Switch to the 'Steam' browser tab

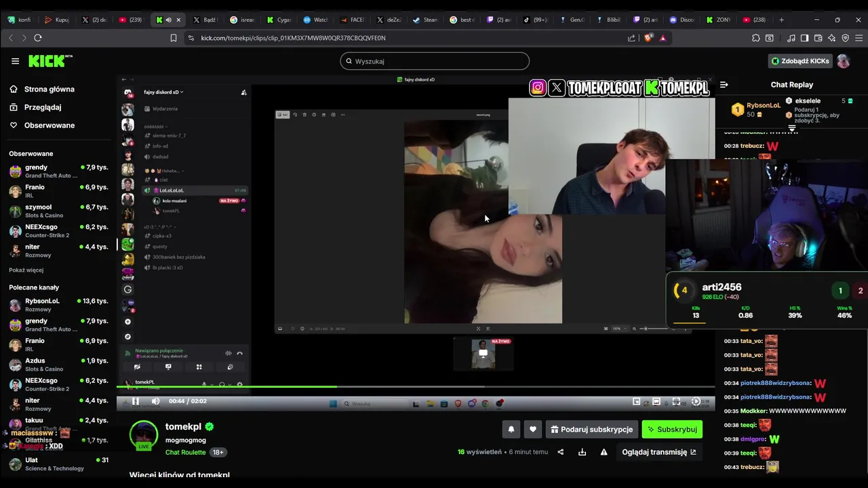tap(425, 20)
